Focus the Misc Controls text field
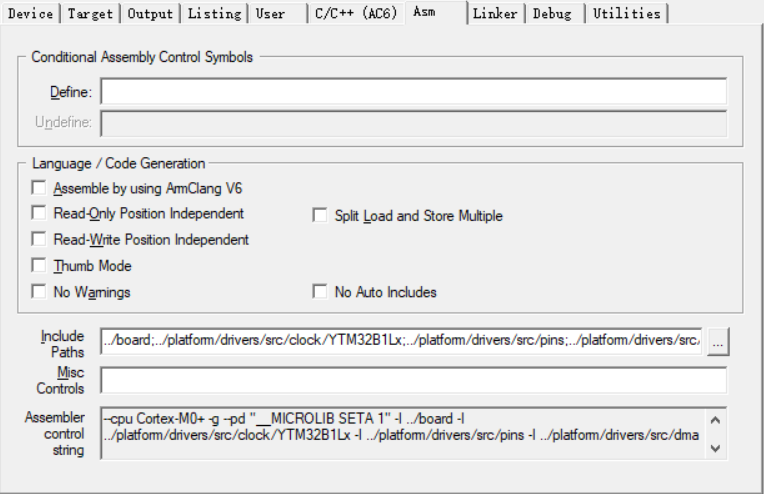Screen dimensions: 764x494 413,381
